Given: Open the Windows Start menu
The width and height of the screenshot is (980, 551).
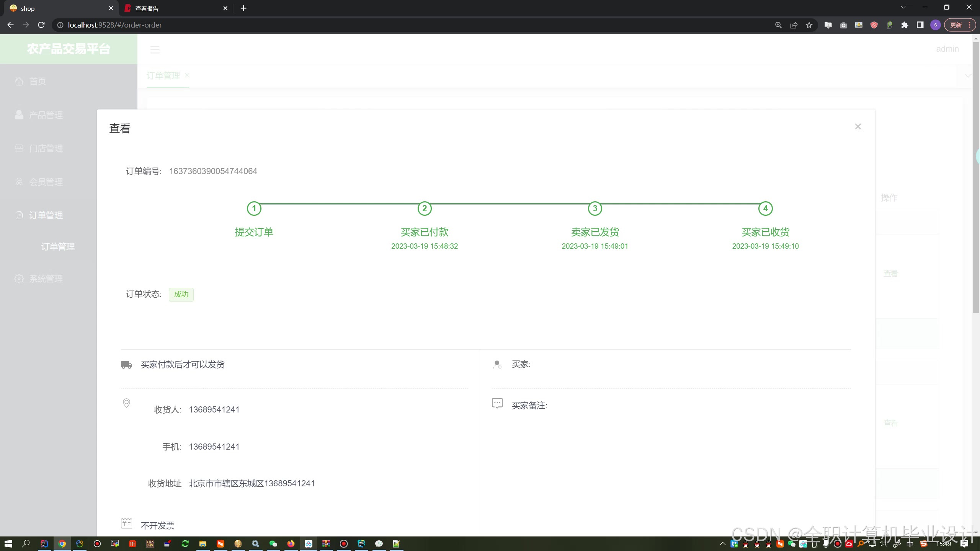Looking at the screenshot, I should point(8,544).
